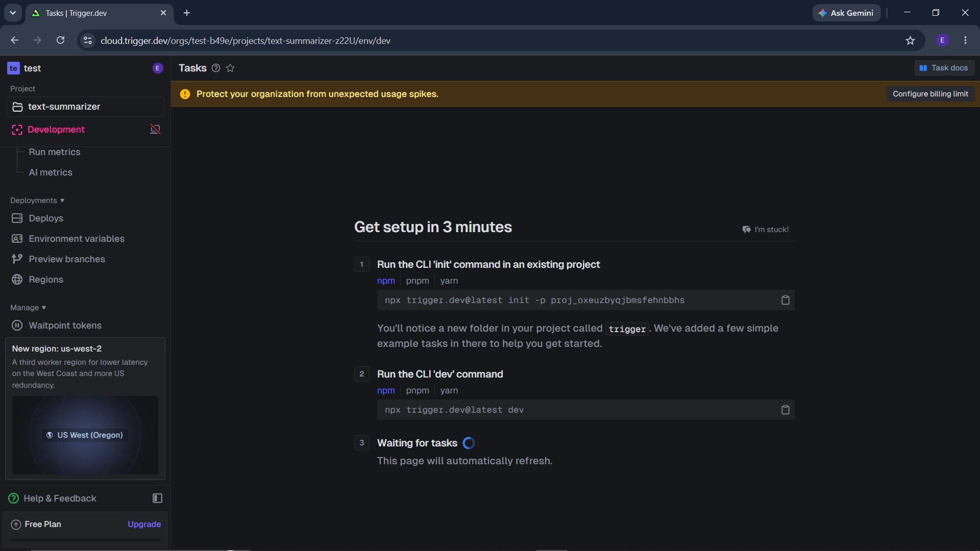
Task: Click the I'm stuck! button
Action: point(766,230)
